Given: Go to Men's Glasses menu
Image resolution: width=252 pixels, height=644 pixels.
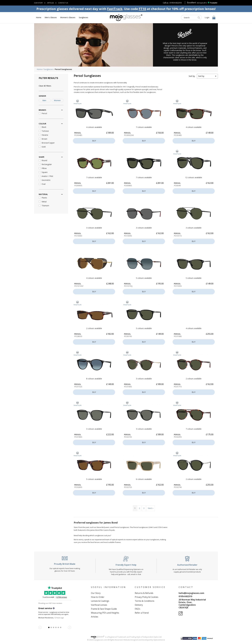Looking at the screenshot, I should [x=51, y=17].
